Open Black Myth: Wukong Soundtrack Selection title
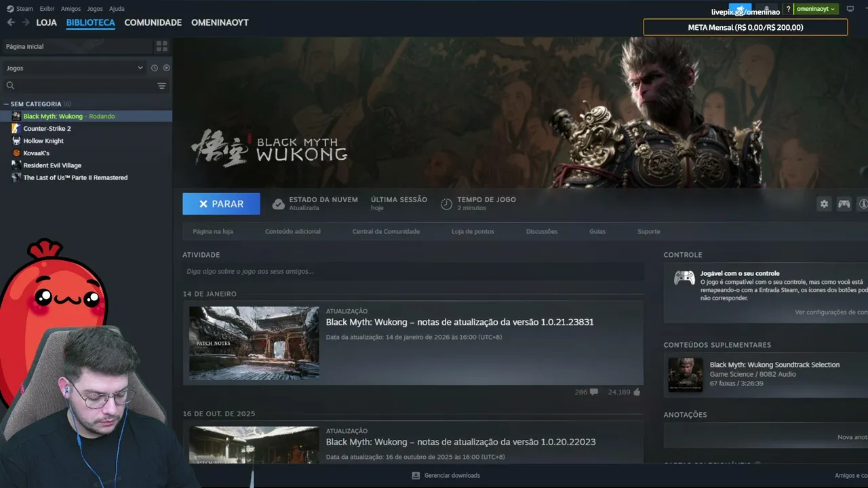The image size is (868, 488). click(774, 365)
